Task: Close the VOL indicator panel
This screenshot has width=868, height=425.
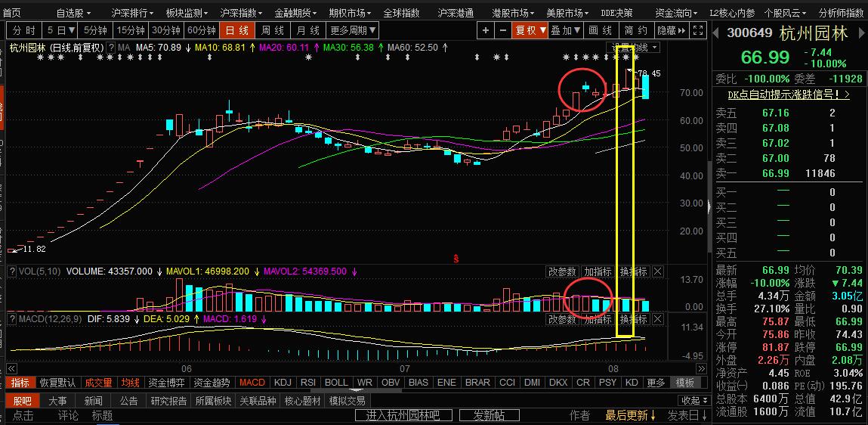Action: point(657,271)
